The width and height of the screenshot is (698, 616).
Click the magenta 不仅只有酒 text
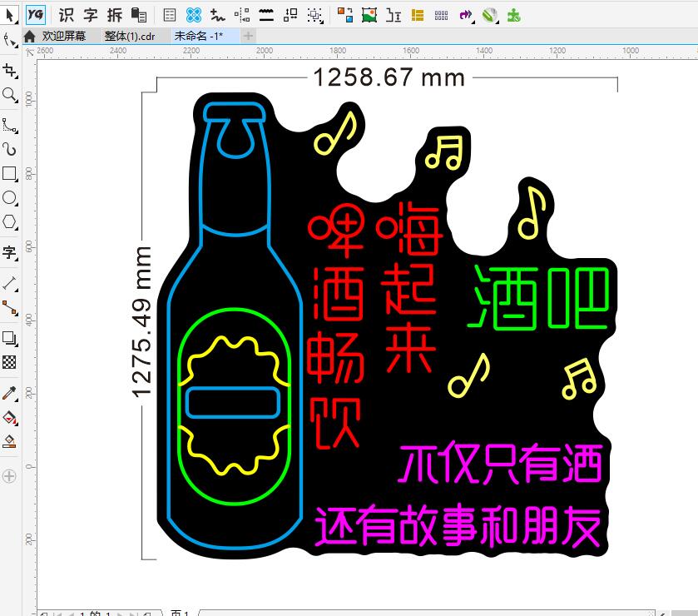[500, 462]
